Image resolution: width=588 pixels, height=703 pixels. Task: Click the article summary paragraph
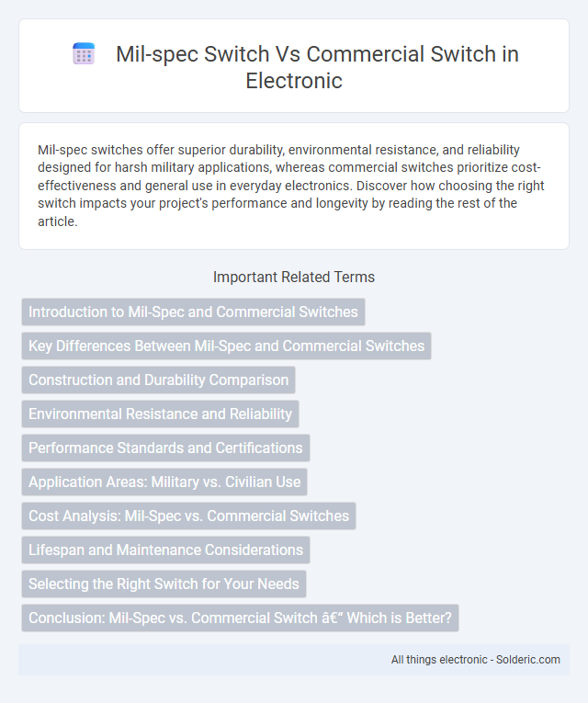click(x=291, y=186)
